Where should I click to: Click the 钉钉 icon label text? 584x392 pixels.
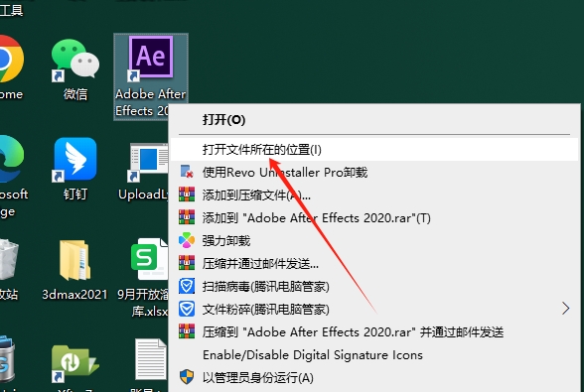[75, 194]
